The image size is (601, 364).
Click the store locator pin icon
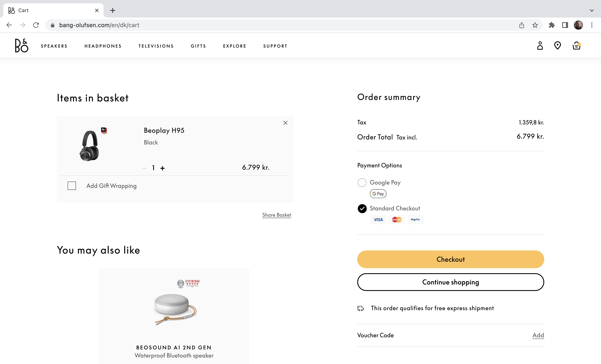[x=557, y=46]
